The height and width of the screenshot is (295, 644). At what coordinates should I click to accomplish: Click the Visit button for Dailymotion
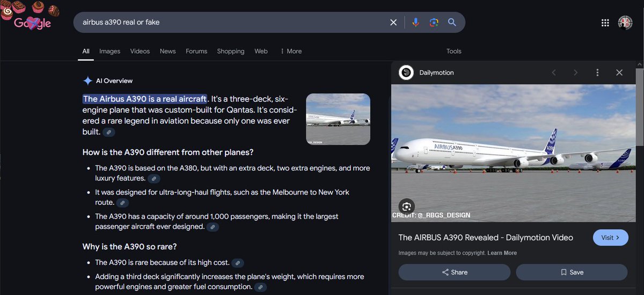[x=611, y=238]
